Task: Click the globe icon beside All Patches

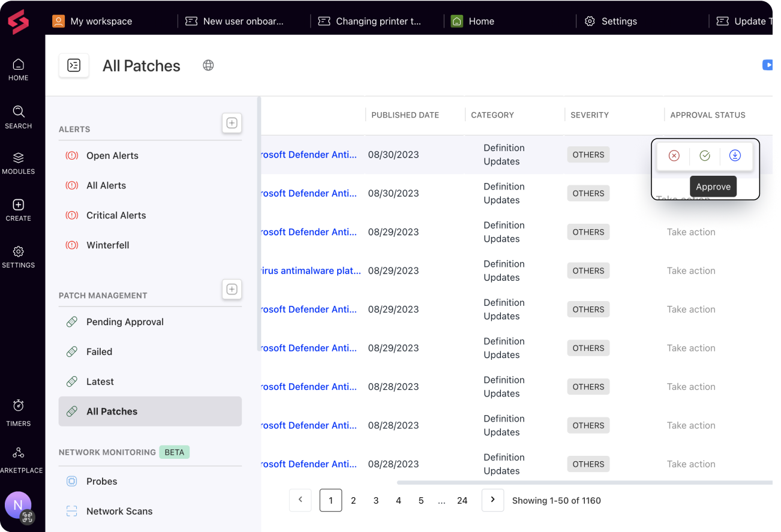Action: (x=208, y=65)
